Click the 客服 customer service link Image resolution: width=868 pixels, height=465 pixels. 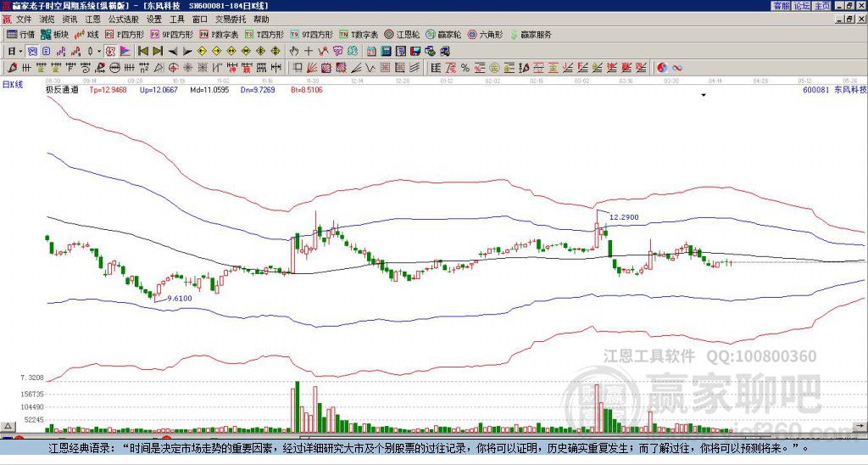781,6
